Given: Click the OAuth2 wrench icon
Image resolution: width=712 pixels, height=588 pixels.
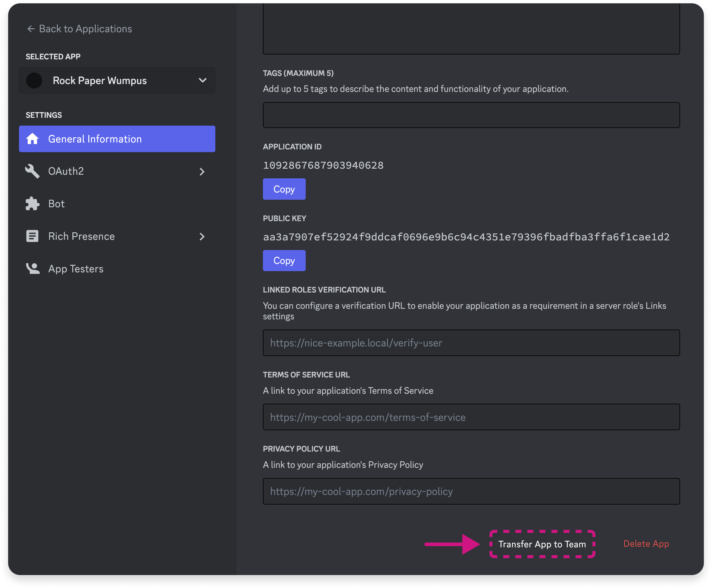Looking at the screenshot, I should (x=33, y=171).
